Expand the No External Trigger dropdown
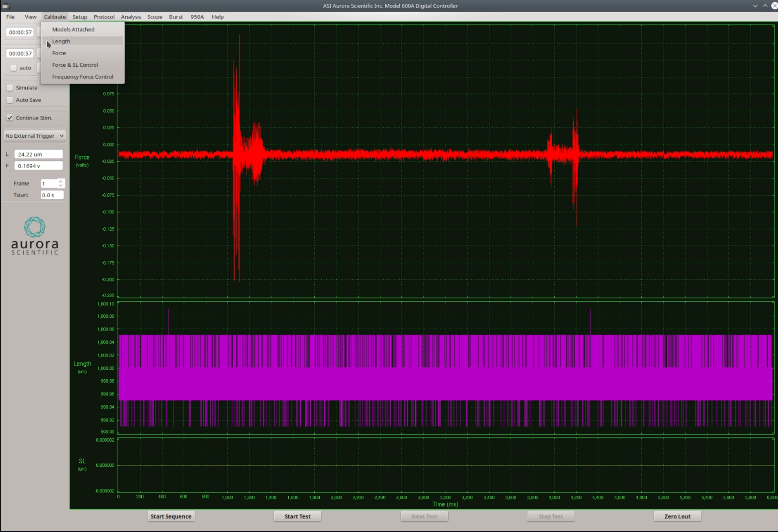 click(35, 136)
